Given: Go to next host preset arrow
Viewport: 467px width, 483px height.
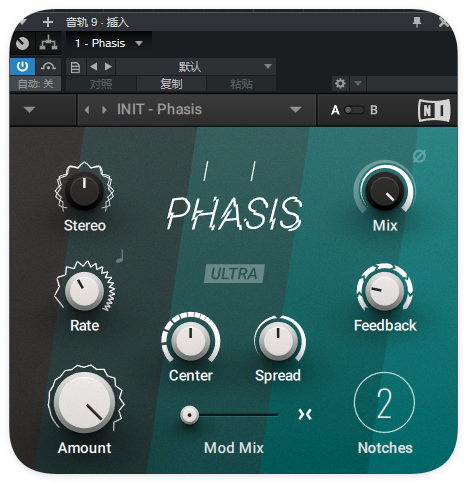Looking at the screenshot, I should [x=108, y=67].
